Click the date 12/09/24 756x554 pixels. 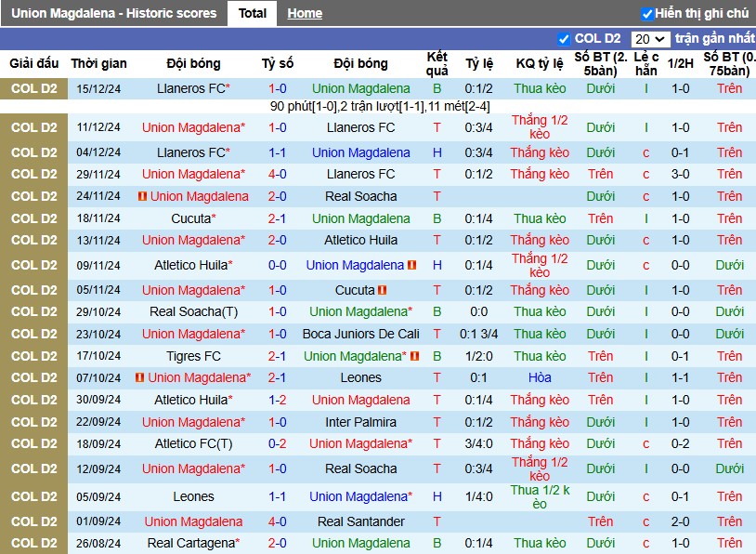tap(98, 468)
